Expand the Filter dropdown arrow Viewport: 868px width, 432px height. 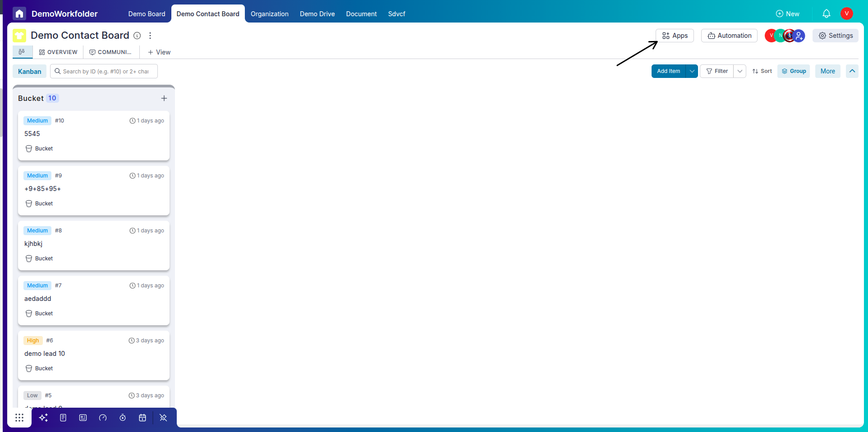[x=740, y=71]
